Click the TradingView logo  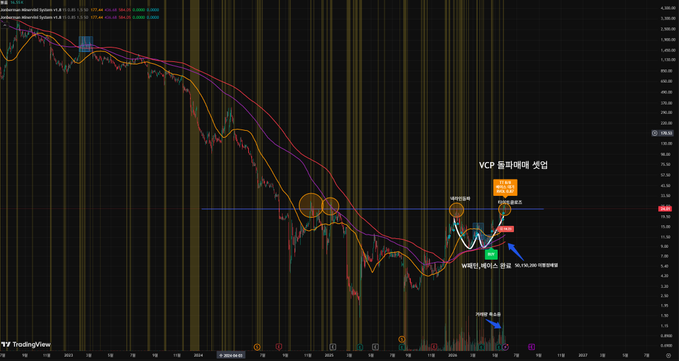coord(26,345)
